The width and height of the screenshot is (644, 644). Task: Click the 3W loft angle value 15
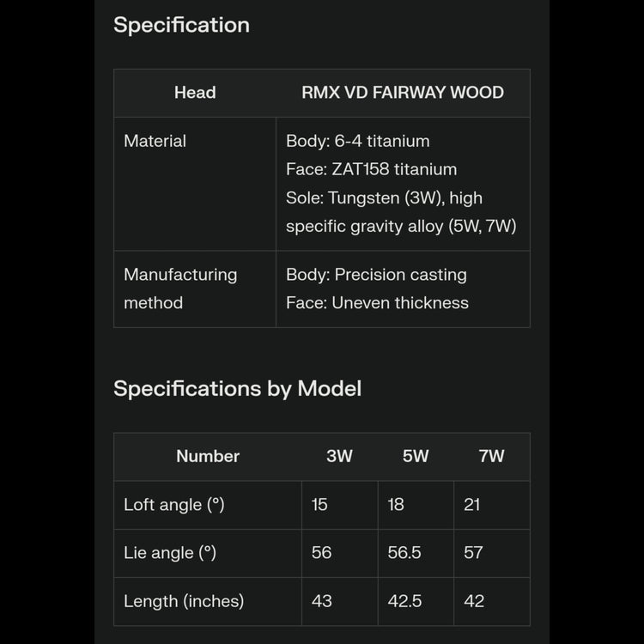319,505
